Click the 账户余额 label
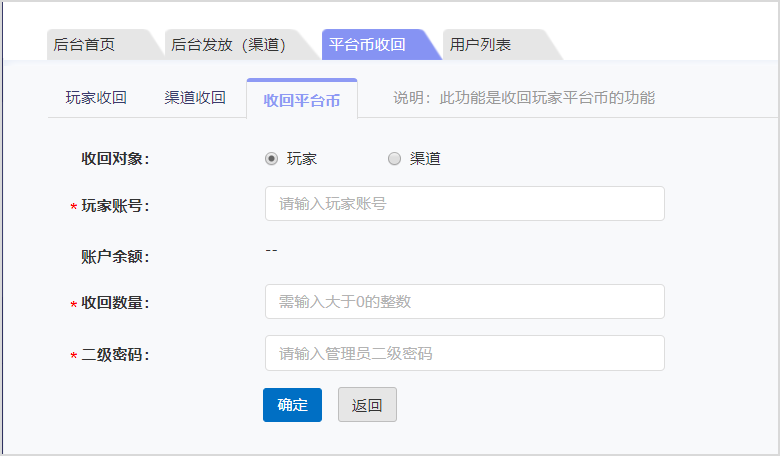Screen dimensions: 781x458 [115, 257]
